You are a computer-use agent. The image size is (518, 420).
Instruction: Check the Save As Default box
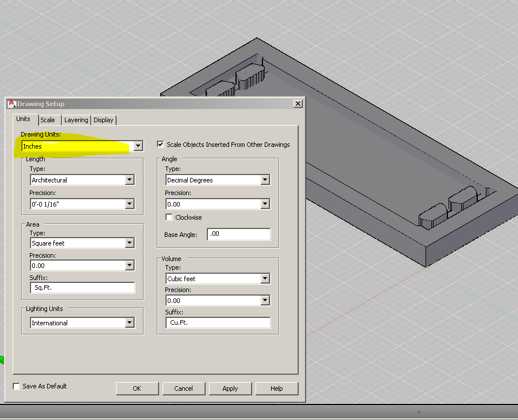(16, 386)
